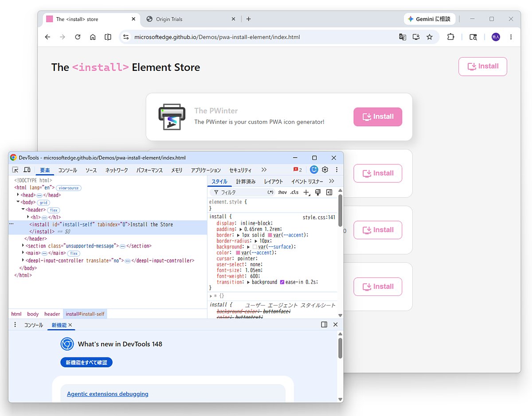The image size is (532, 416).
Task: Open the DevTools kebab customize menu
Action: point(336,170)
